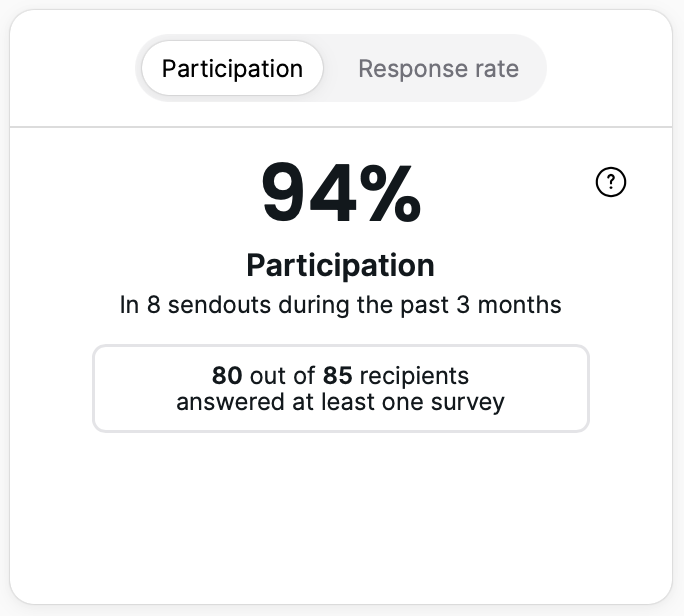Click the bold Participation heading under the percentage
Viewport: 684px width, 616px height.
[340, 265]
